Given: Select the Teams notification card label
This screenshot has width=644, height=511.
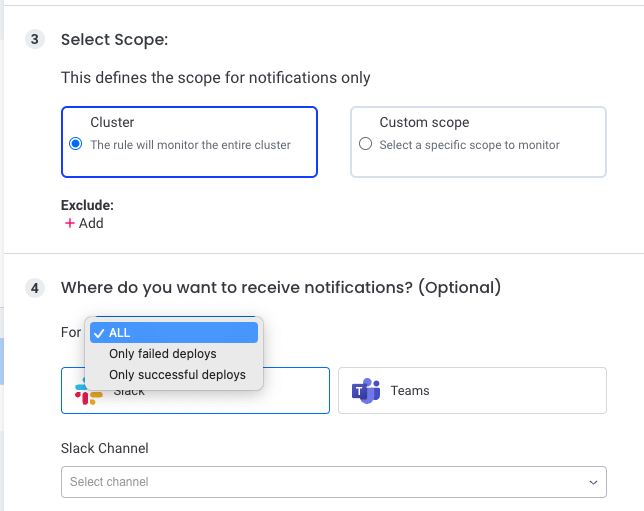Looking at the screenshot, I should pos(410,391).
